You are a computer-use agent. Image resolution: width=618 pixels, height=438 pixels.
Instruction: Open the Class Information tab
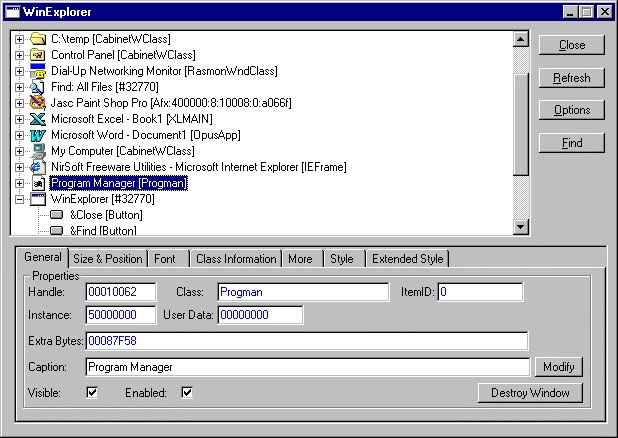pos(235,259)
